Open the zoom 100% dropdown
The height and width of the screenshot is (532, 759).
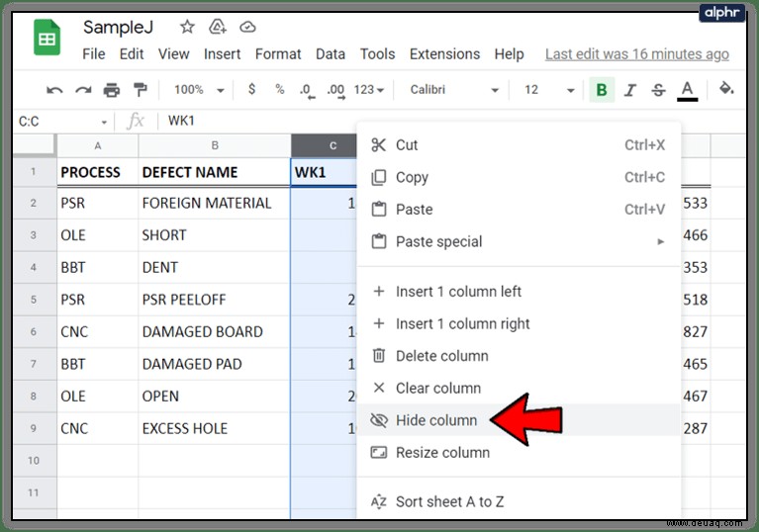point(199,90)
